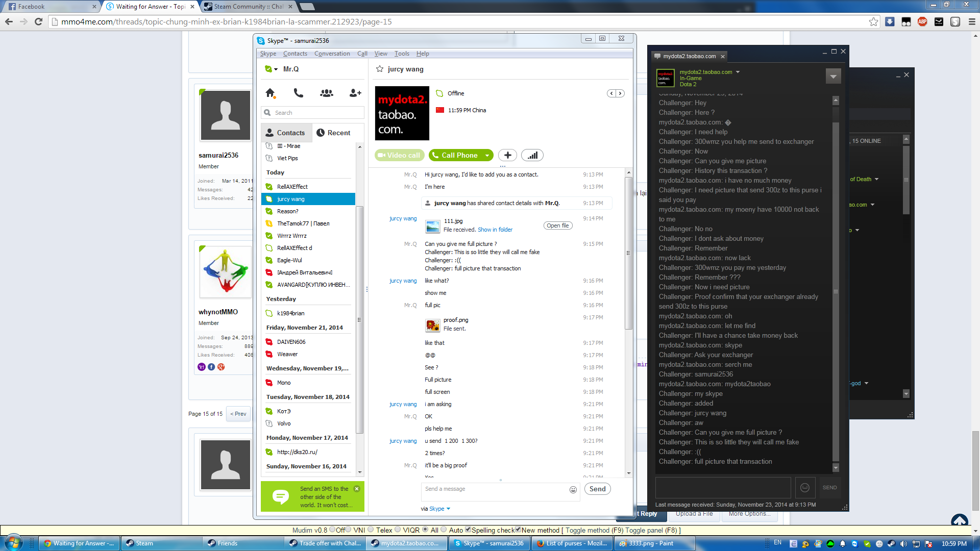
Task: Open the Call Phone dropdown arrow
Action: tap(487, 156)
